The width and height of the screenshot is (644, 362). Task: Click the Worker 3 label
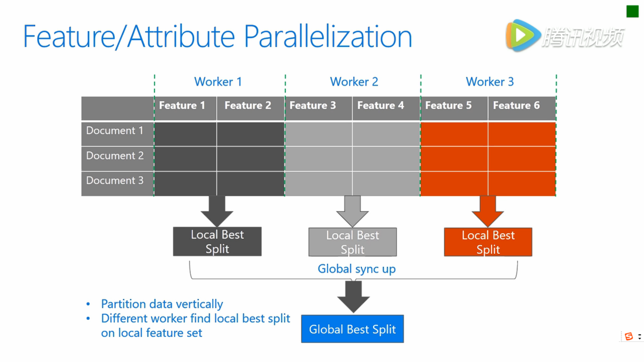(490, 82)
